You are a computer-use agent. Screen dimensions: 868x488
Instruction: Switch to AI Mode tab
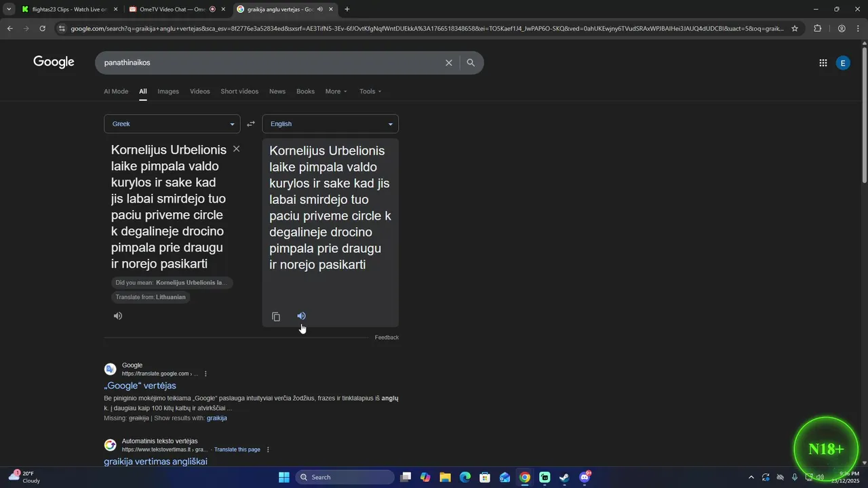116,91
